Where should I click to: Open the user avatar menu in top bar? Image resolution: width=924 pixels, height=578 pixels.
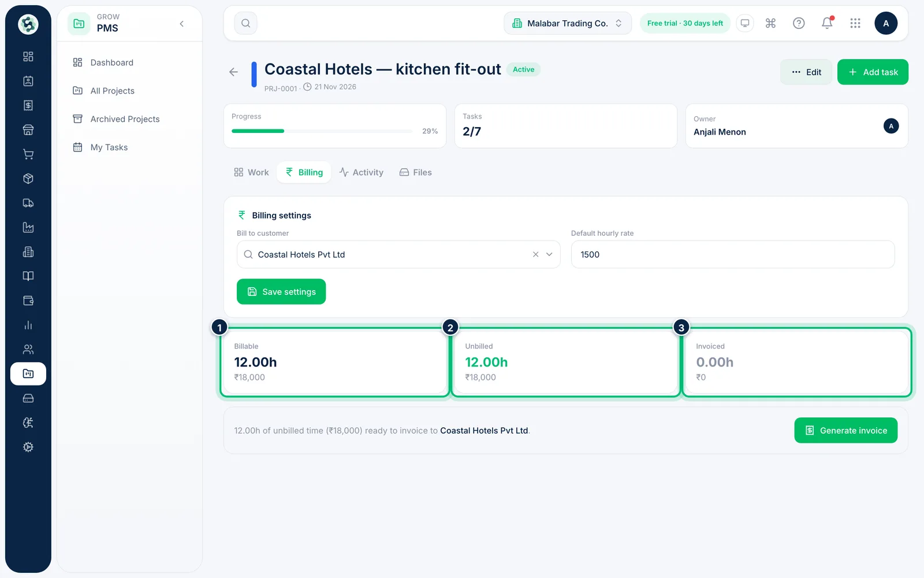click(x=886, y=23)
